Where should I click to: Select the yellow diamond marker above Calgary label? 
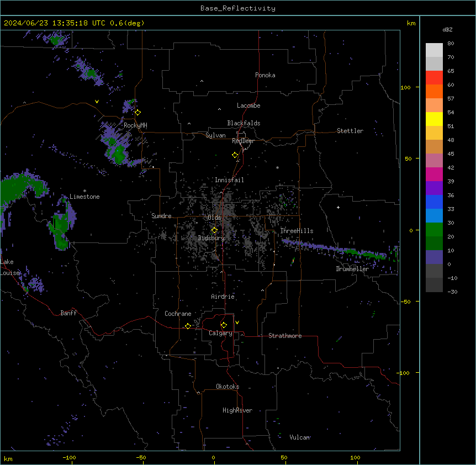[224, 325]
